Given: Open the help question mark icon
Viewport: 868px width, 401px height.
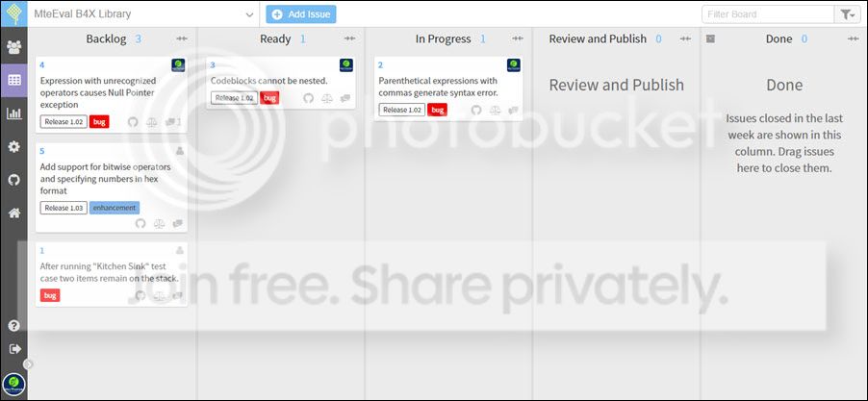Looking at the screenshot, I should tap(13, 326).
